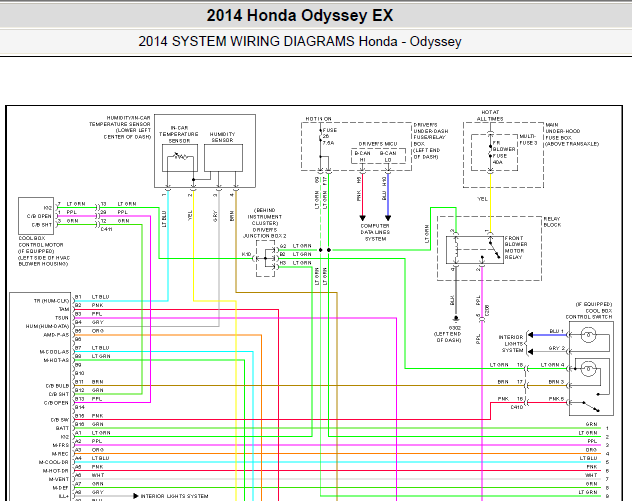632x501 pixels.
Task: Click the 'DRIVER'S MICU' label
Action: pyautogui.click(x=378, y=144)
